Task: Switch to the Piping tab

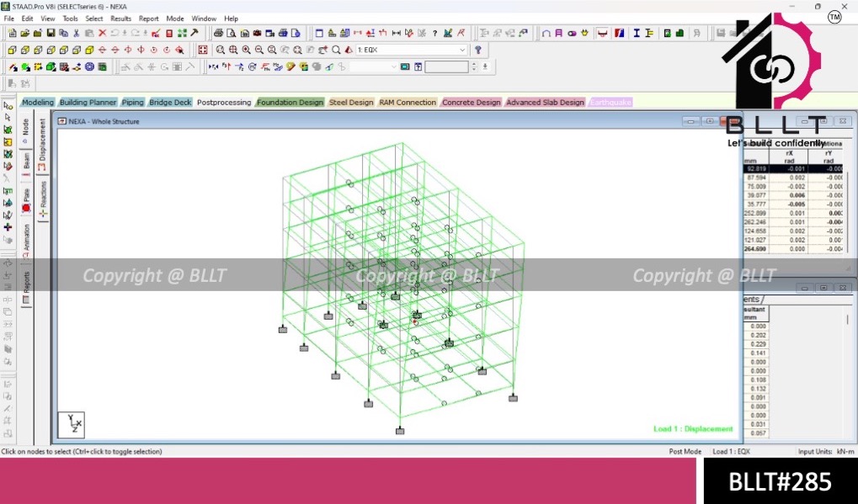Action: [132, 102]
